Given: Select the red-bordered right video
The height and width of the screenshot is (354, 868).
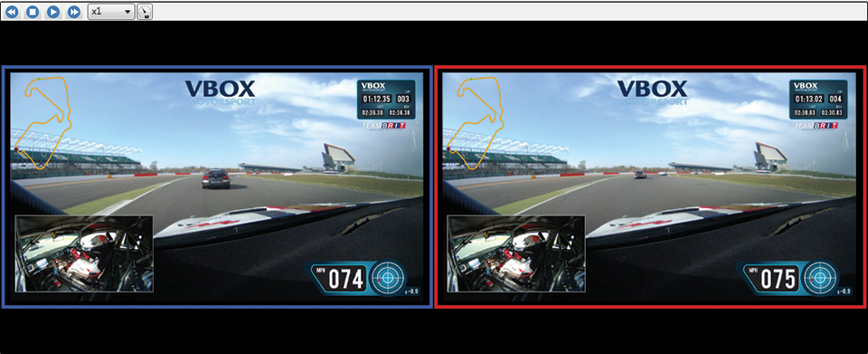Looking at the screenshot, I should (650, 187).
